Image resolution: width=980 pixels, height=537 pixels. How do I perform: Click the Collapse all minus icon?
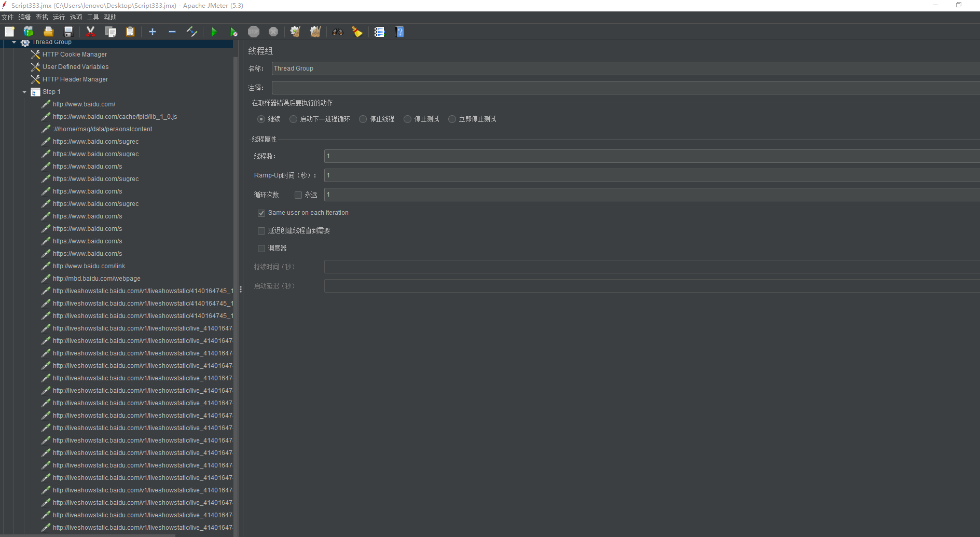(x=172, y=32)
